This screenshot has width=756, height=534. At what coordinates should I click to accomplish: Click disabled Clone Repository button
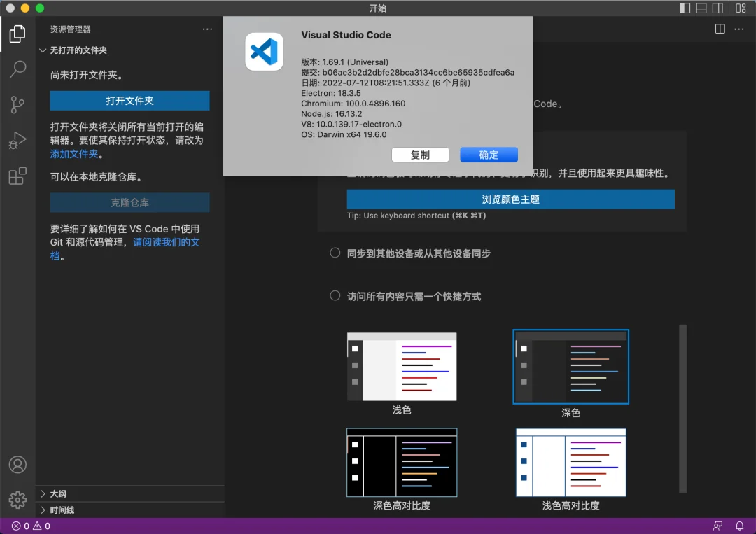click(x=129, y=202)
